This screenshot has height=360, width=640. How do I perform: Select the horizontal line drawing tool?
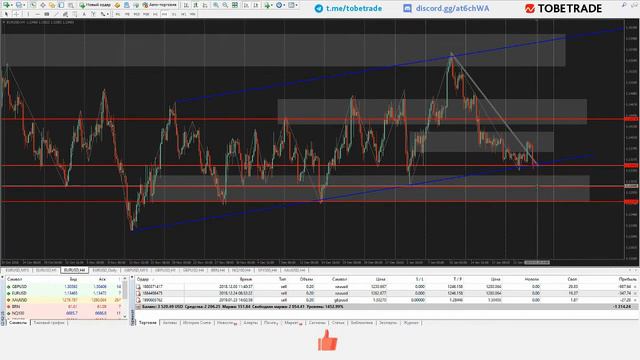(x=38, y=14)
